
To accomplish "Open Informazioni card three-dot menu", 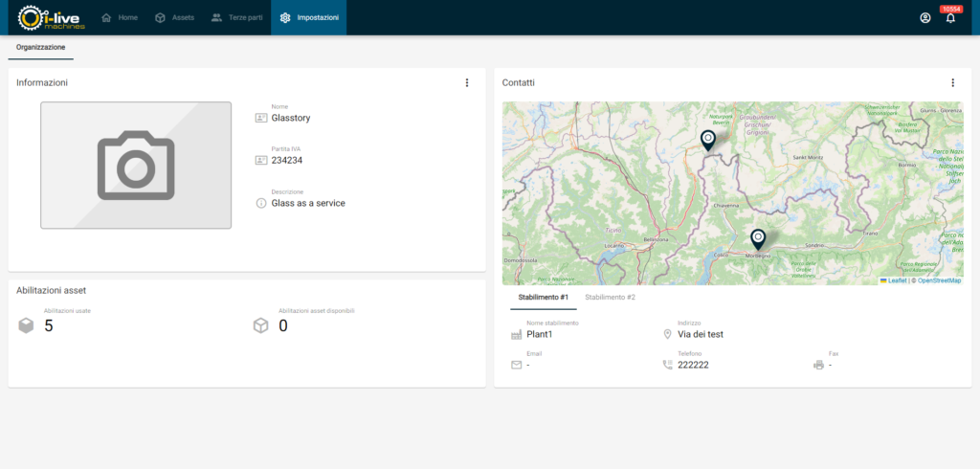I will click(x=467, y=82).
